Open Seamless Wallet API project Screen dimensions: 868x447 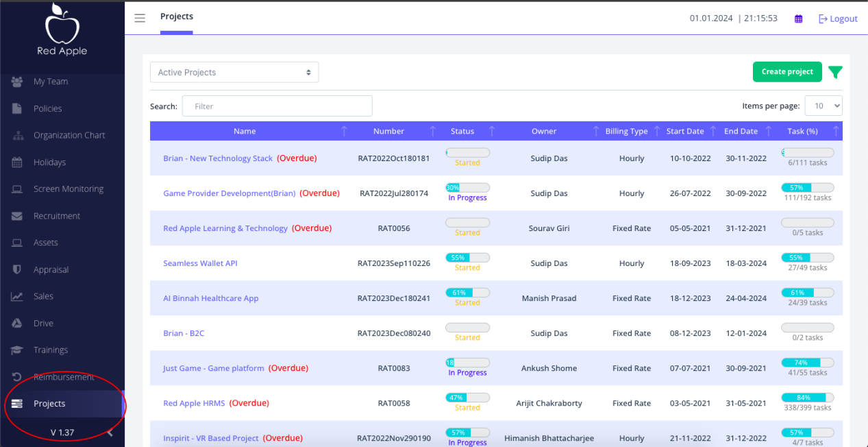pos(201,263)
